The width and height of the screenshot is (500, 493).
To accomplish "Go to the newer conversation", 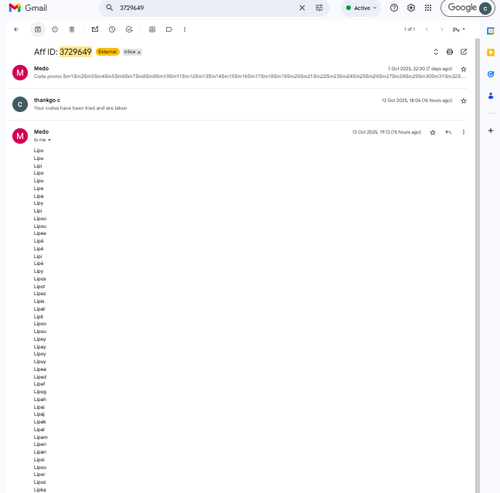I will 427,29.
